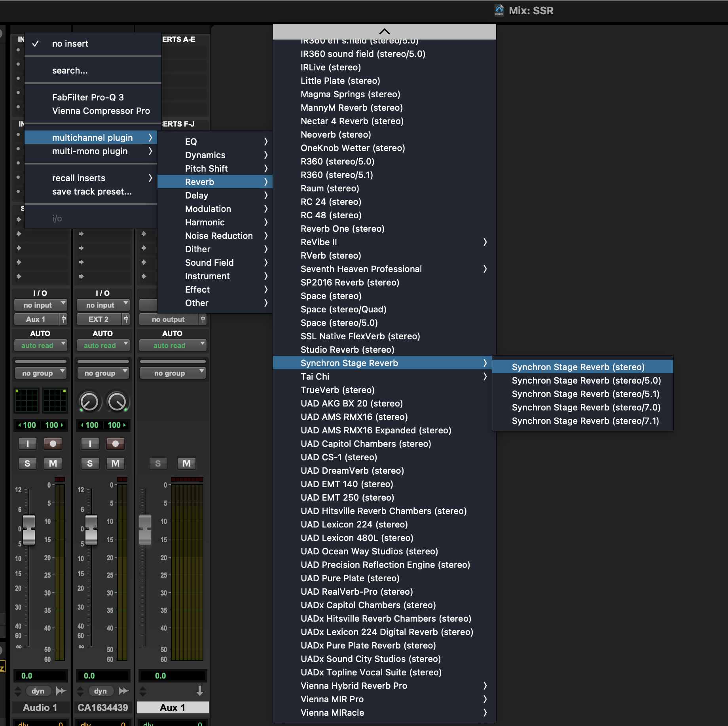The image size is (728, 726).
Task: Select the Audio 1 track name
Action: [40, 707]
